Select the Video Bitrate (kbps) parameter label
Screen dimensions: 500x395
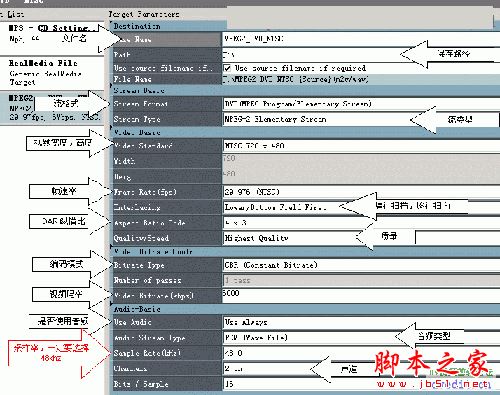pyautogui.click(x=167, y=296)
